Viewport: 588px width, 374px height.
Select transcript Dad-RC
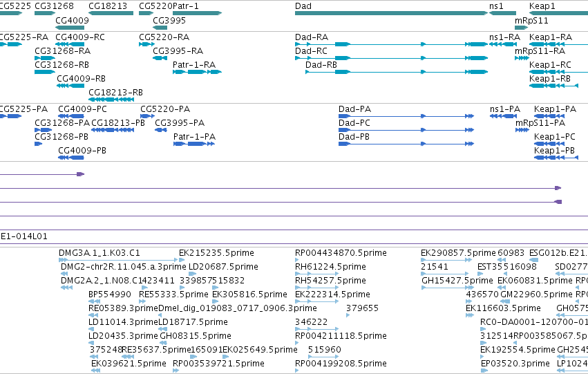tap(391, 58)
